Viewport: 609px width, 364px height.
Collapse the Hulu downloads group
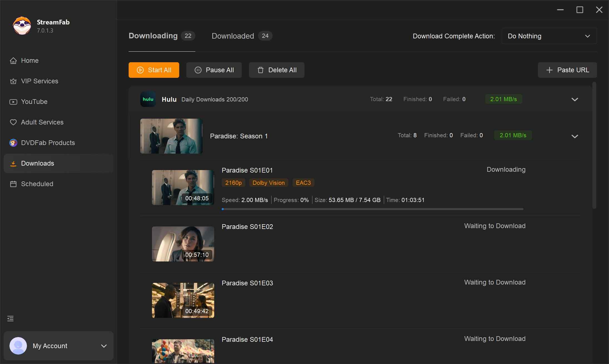coord(575,99)
